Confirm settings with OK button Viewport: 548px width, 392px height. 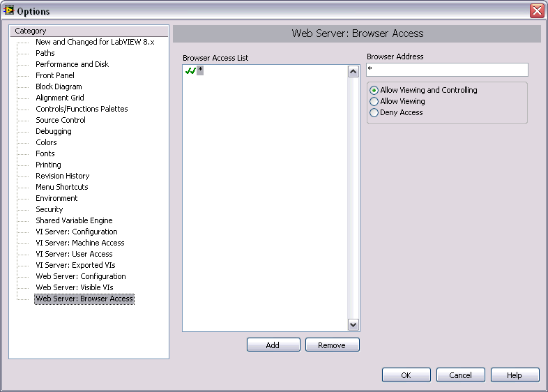pos(406,375)
